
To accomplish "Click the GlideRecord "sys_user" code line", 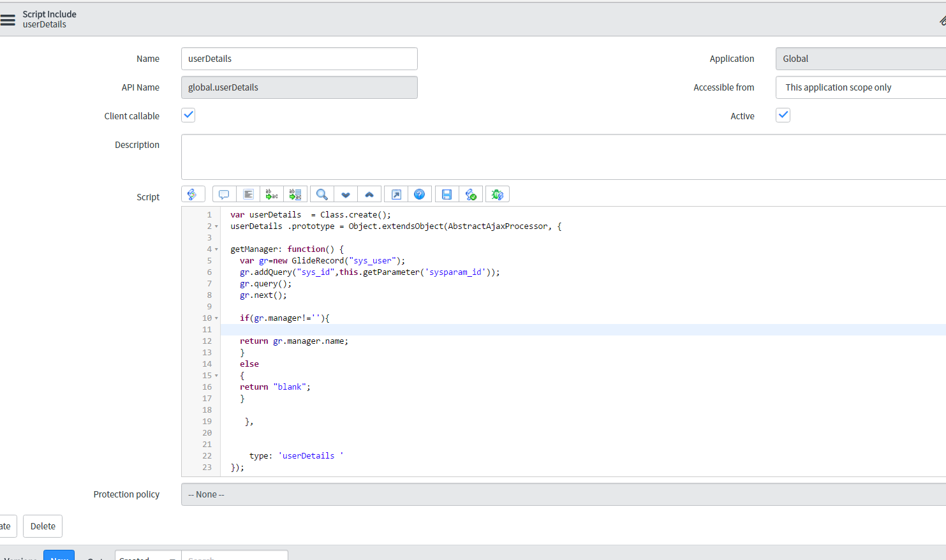I will point(322,261).
